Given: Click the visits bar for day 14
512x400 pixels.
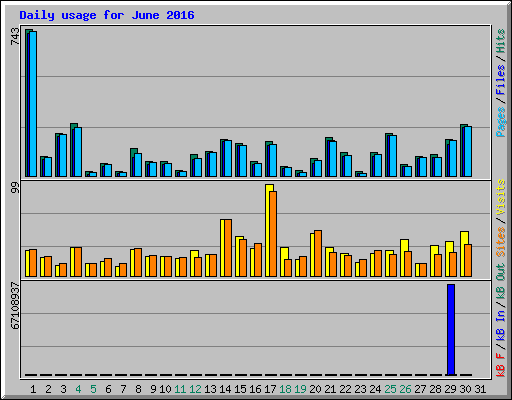Looking at the screenshot, I should point(223,248).
